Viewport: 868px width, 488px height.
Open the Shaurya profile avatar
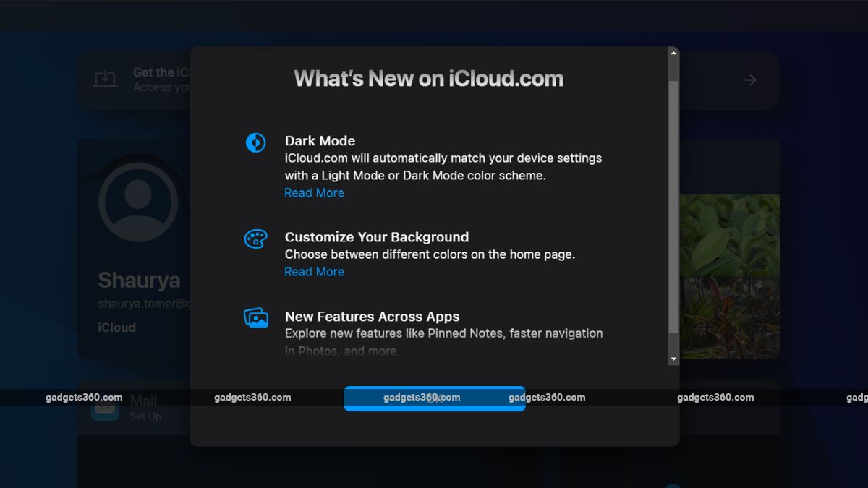[x=137, y=202]
